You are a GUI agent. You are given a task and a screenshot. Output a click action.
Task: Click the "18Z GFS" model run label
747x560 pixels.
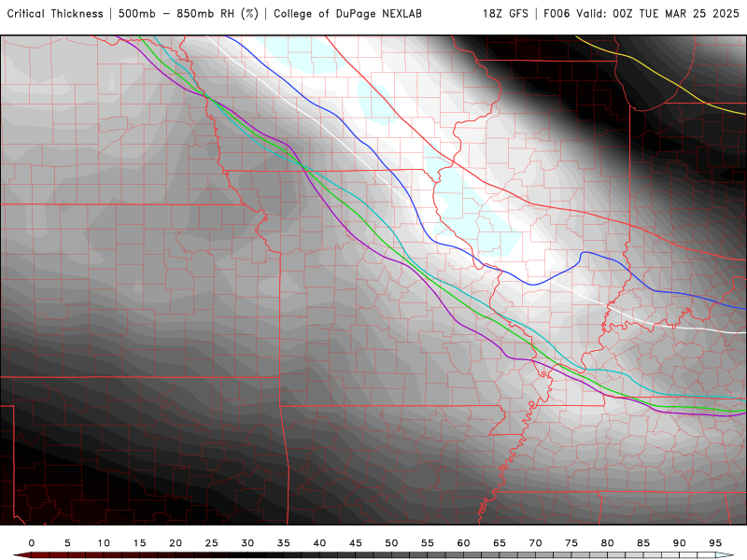[505, 14]
